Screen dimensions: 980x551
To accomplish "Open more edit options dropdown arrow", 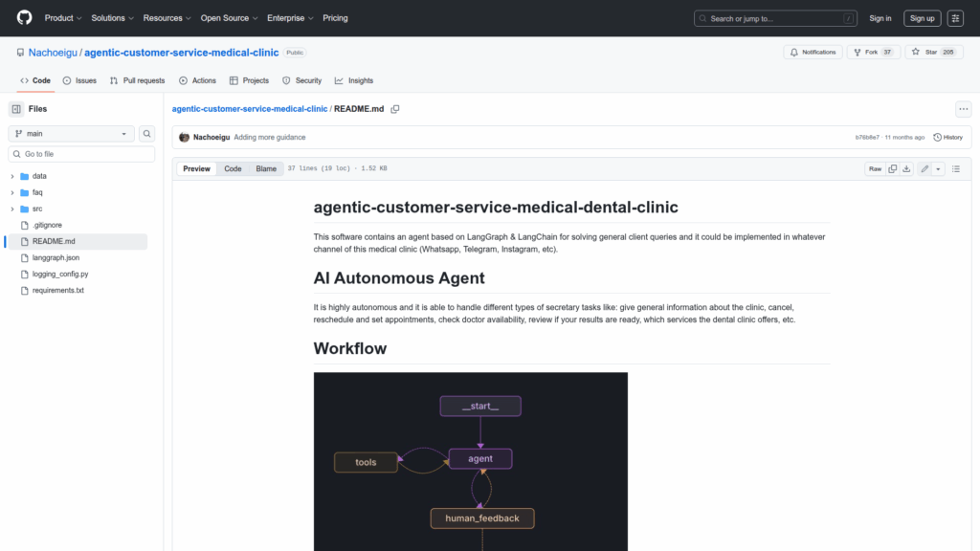I will 938,168.
